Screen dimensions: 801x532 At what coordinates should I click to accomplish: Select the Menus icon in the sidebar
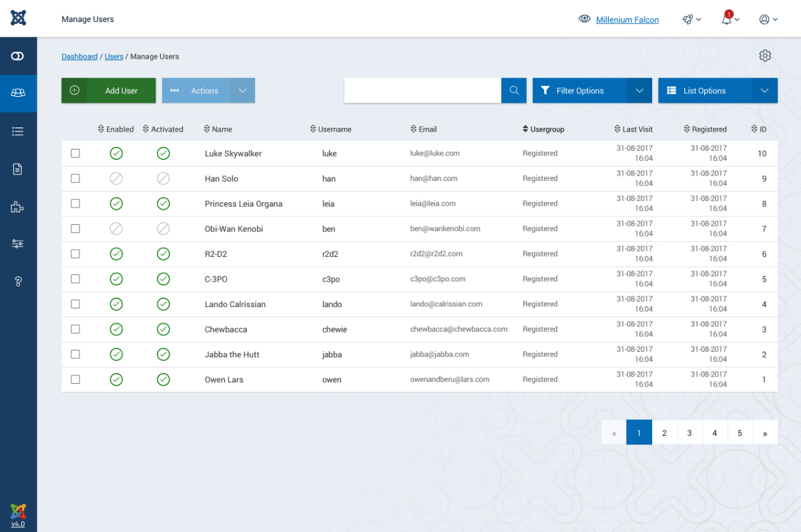tap(18, 131)
